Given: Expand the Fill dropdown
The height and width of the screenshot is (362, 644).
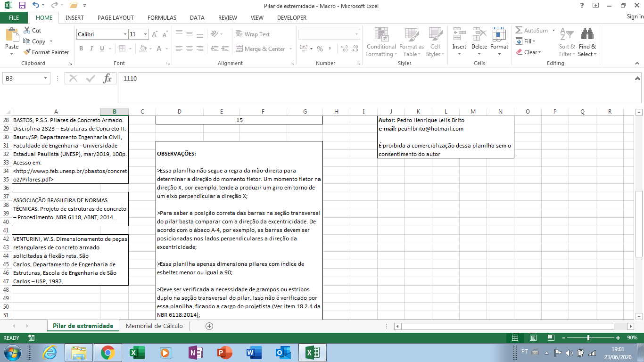Looking at the screenshot, I should 534,41.
